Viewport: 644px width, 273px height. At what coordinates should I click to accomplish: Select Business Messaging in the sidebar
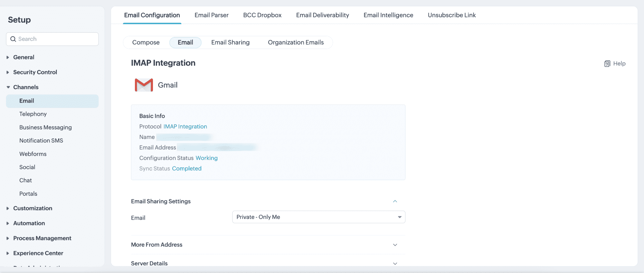click(x=45, y=127)
